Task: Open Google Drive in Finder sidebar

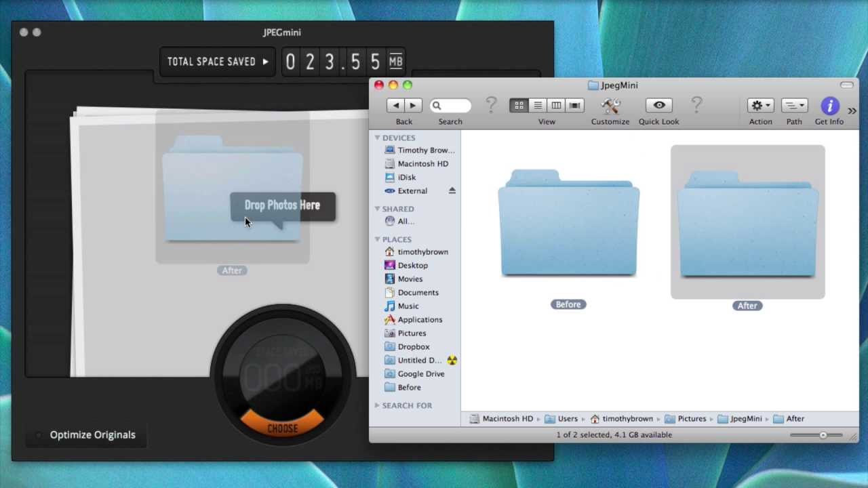Action: point(414,374)
